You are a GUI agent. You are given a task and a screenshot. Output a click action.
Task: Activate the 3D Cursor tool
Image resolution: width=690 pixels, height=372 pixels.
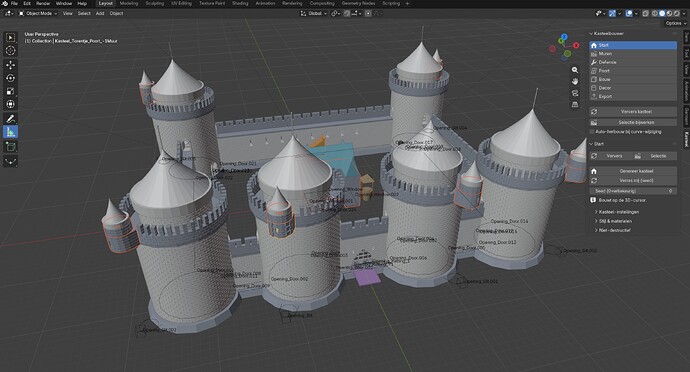[11, 51]
